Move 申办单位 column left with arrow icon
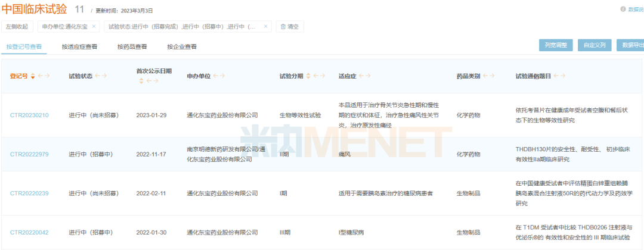 216,76
